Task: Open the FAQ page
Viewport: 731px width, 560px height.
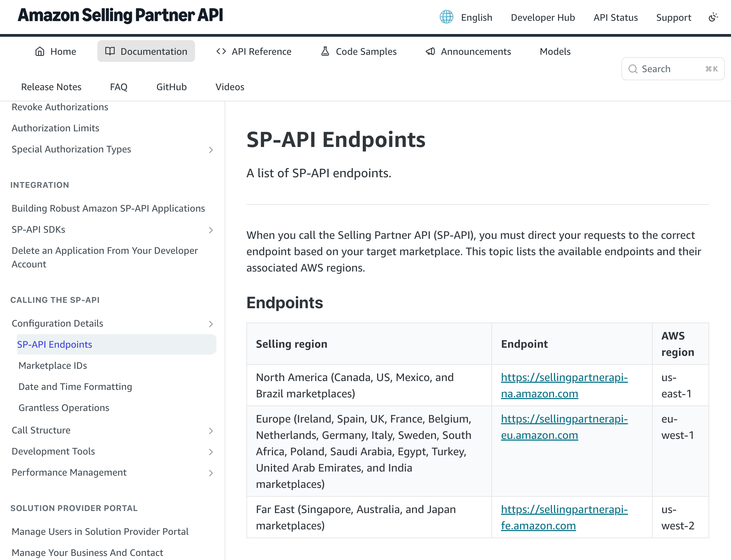Action: (x=118, y=87)
